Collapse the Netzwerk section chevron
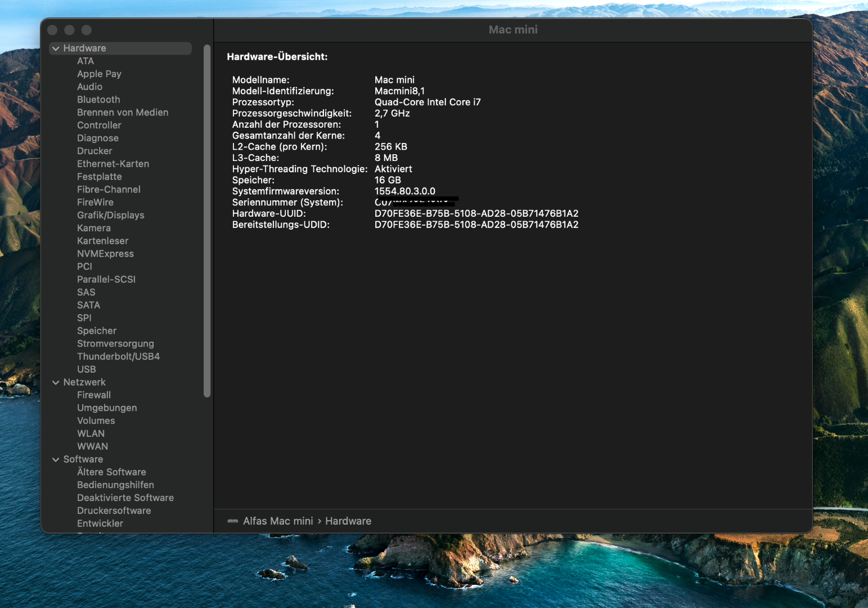Image resolution: width=868 pixels, height=608 pixels. coord(56,383)
